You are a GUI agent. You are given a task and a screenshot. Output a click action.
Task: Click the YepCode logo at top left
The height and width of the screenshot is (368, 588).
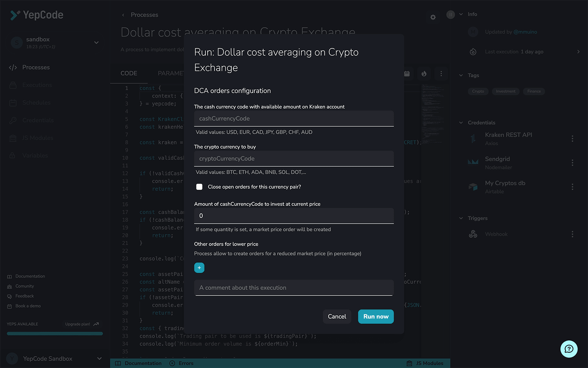(x=36, y=15)
